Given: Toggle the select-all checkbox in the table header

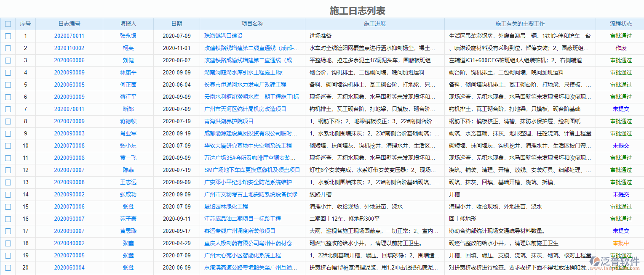Looking at the screenshot, I should click(8, 24).
